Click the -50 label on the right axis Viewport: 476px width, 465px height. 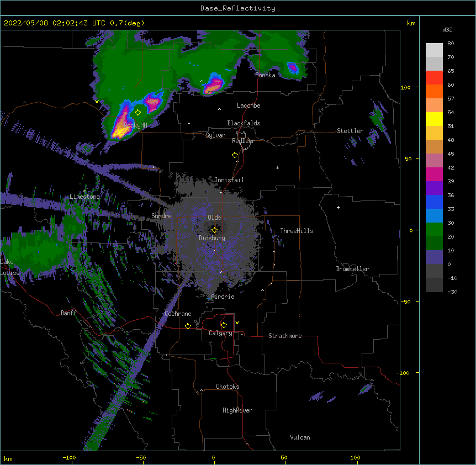click(x=405, y=302)
